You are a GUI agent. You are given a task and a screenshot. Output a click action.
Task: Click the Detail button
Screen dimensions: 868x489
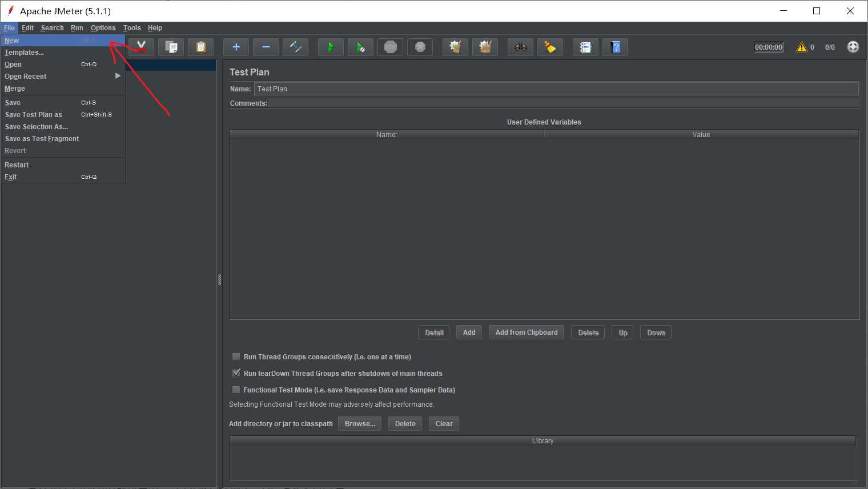(x=434, y=332)
